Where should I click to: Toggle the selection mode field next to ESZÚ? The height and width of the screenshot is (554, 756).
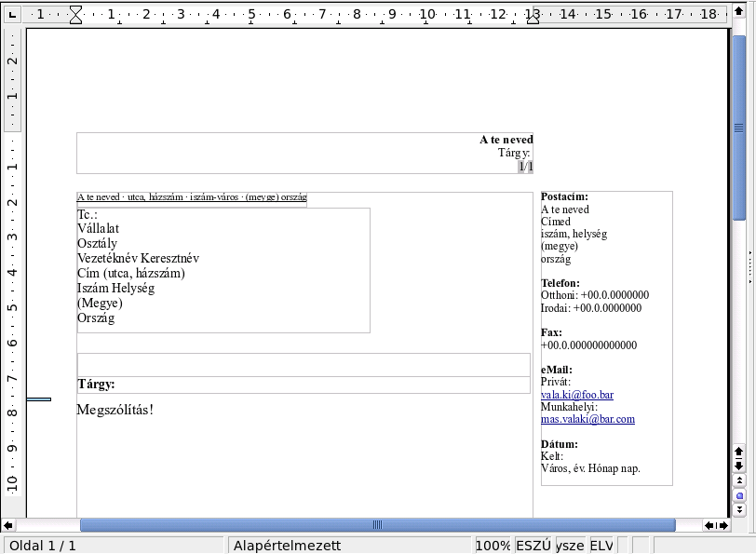(x=570, y=546)
